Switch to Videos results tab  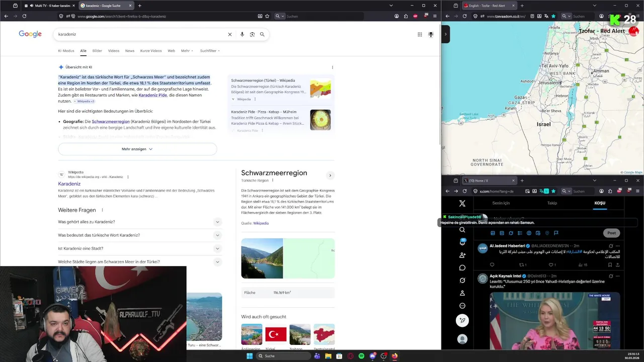[x=114, y=51]
